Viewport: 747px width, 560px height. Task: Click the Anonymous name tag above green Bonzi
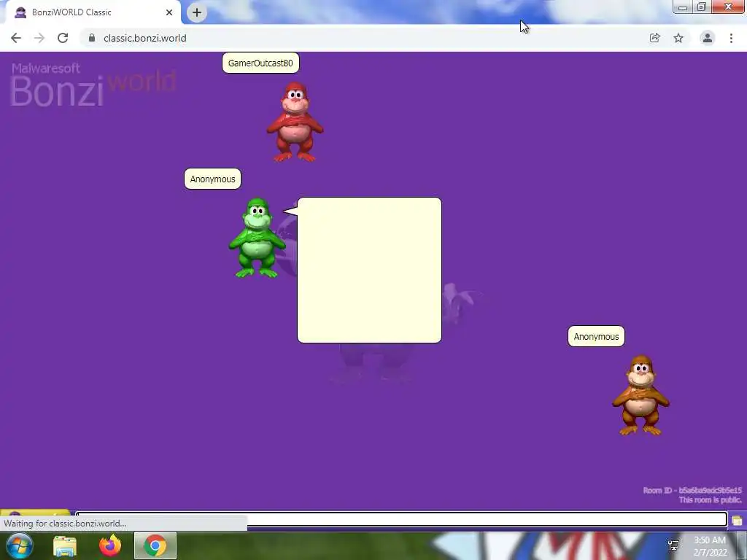point(212,179)
